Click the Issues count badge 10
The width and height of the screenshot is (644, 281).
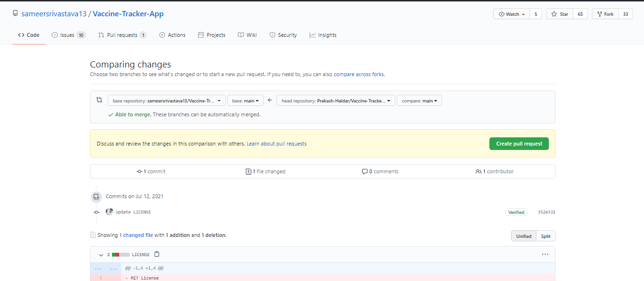pos(81,35)
